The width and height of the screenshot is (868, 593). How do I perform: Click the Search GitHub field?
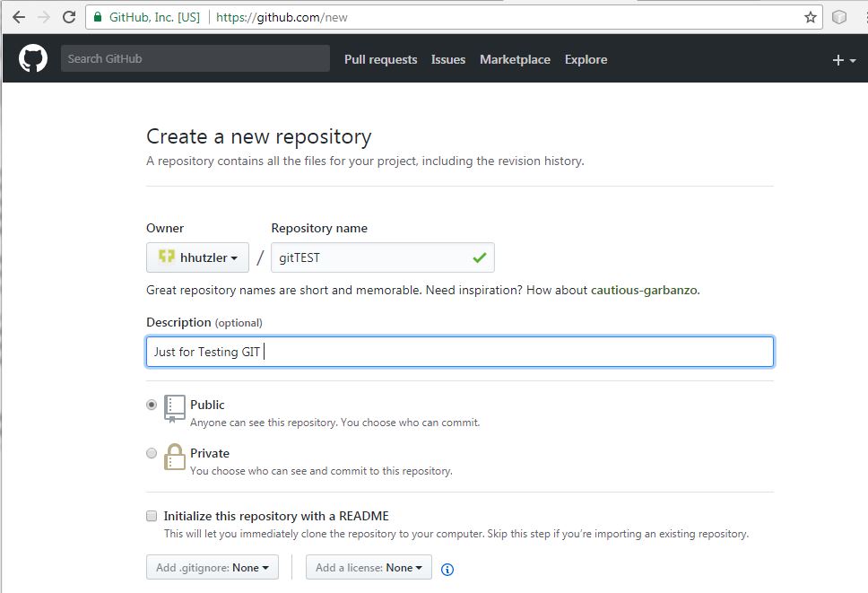pyautogui.click(x=195, y=58)
